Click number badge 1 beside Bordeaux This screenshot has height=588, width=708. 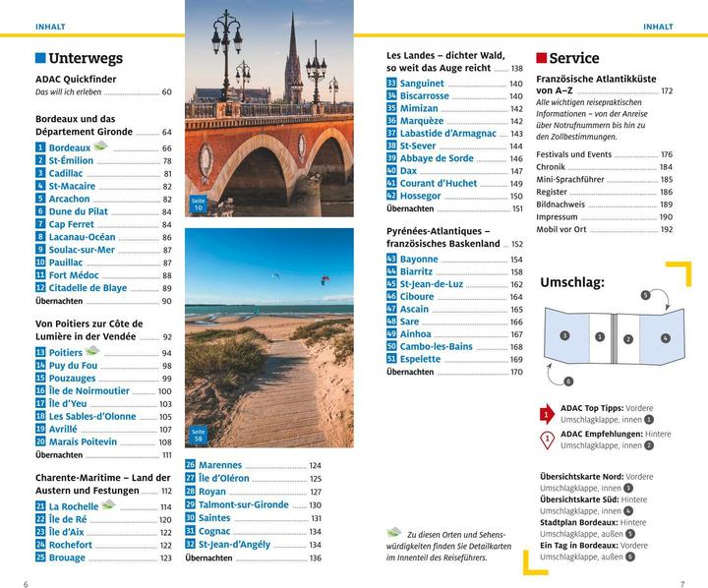[40, 147]
